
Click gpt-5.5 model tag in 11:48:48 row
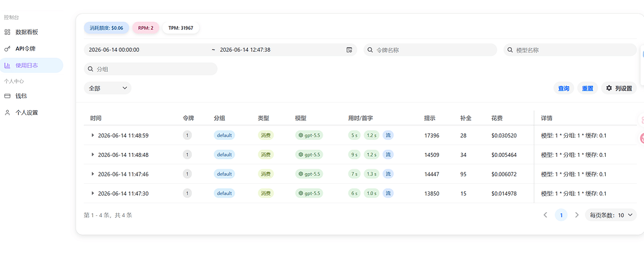(x=309, y=154)
